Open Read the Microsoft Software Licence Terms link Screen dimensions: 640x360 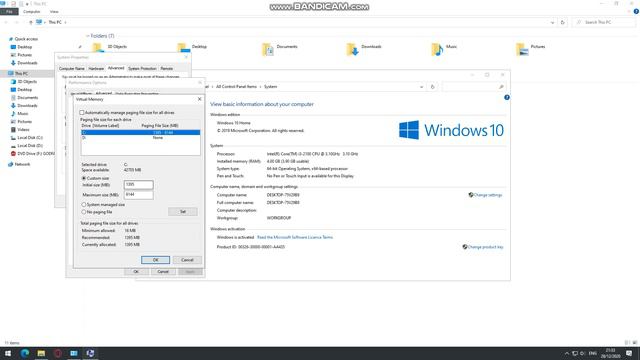tap(295, 237)
